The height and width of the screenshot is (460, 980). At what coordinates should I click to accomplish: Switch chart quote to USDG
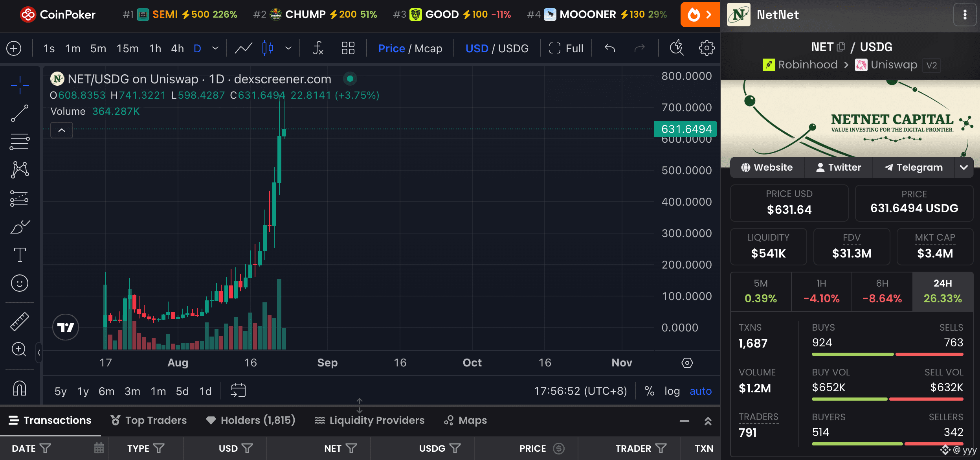coord(513,48)
